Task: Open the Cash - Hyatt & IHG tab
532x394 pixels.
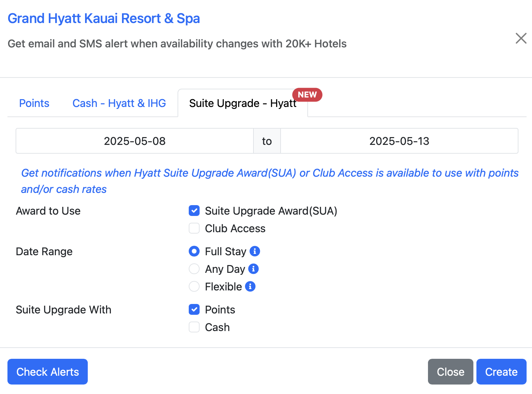Action: (x=119, y=103)
